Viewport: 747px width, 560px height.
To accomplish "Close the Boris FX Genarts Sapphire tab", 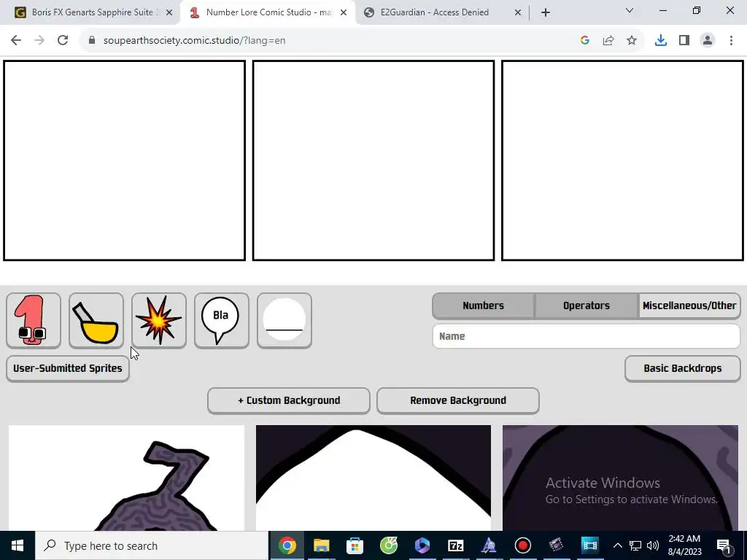I will click(x=169, y=12).
